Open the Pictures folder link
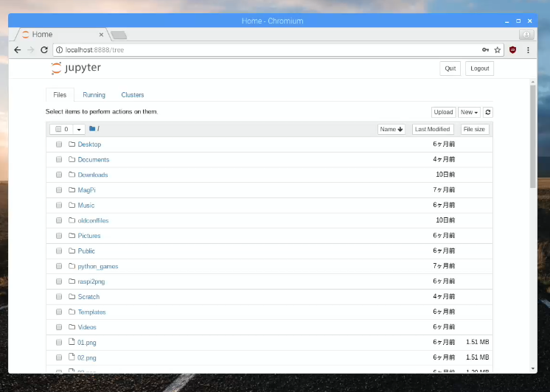 point(89,236)
